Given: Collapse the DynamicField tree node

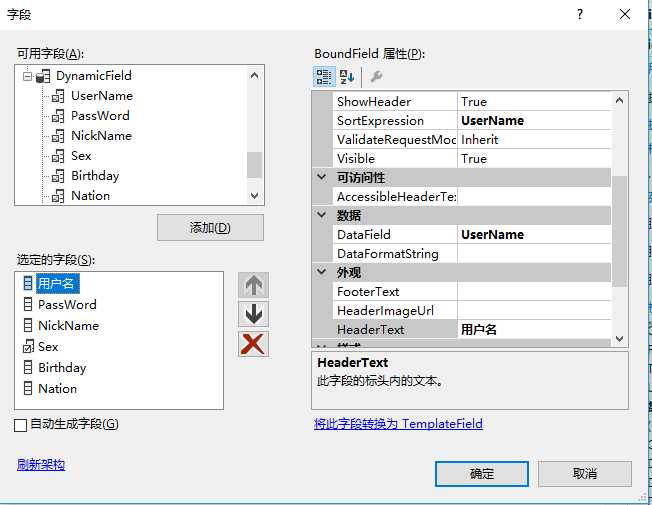Looking at the screenshot, I should click(x=27, y=77).
